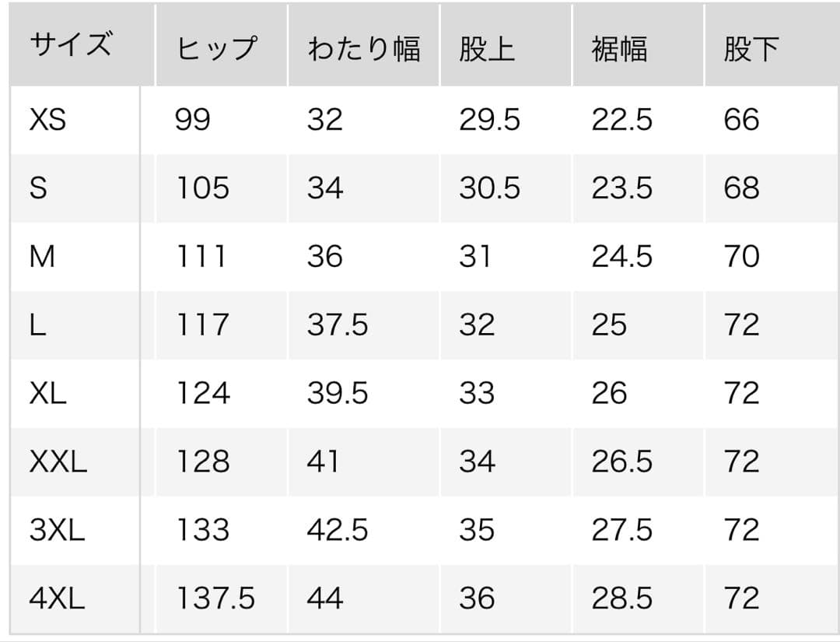Viewport: 840px width, 642px height.
Task: Click the hip value 124
Action: click(202, 394)
